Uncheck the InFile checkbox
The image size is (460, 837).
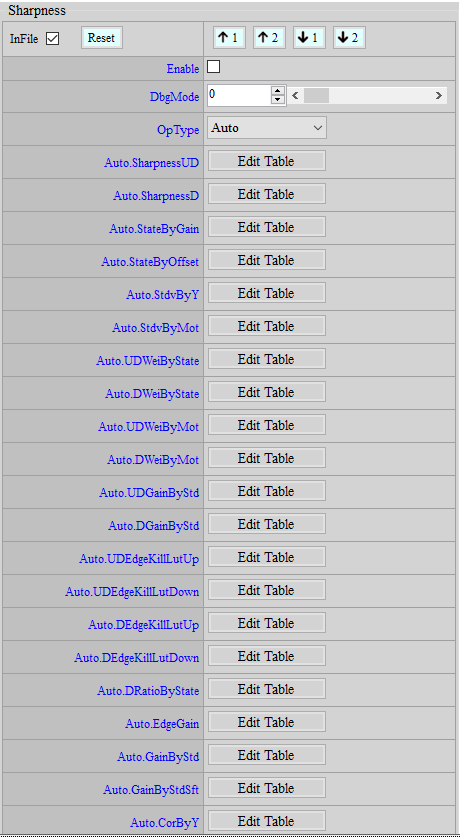[52, 38]
